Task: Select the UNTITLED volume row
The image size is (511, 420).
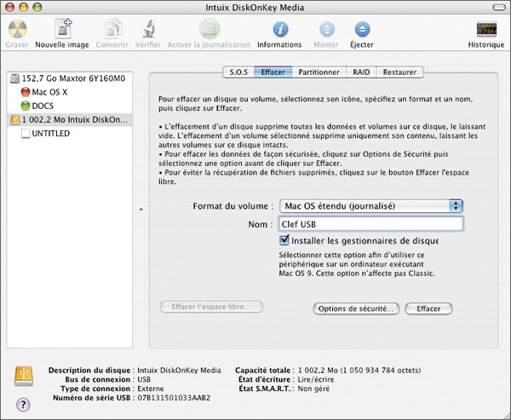Action: click(70, 134)
